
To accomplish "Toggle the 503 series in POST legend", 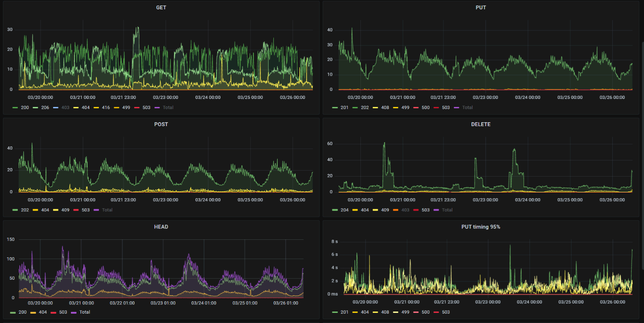I will (x=85, y=210).
